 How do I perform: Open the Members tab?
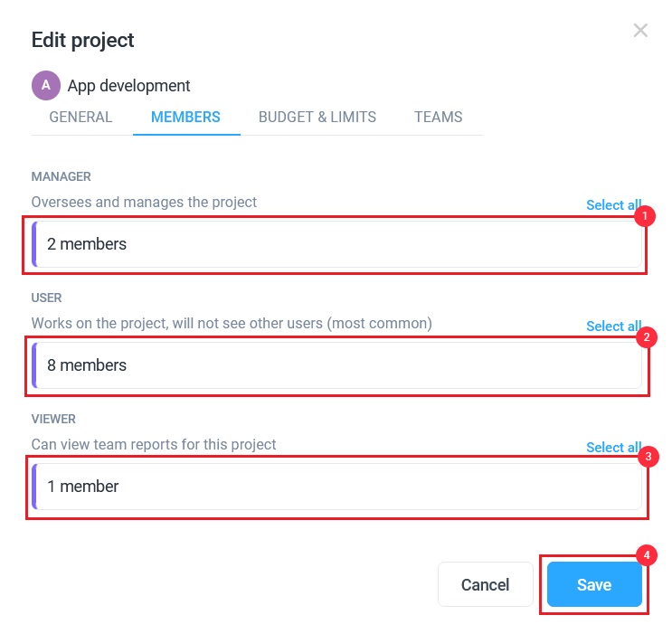[185, 117]
